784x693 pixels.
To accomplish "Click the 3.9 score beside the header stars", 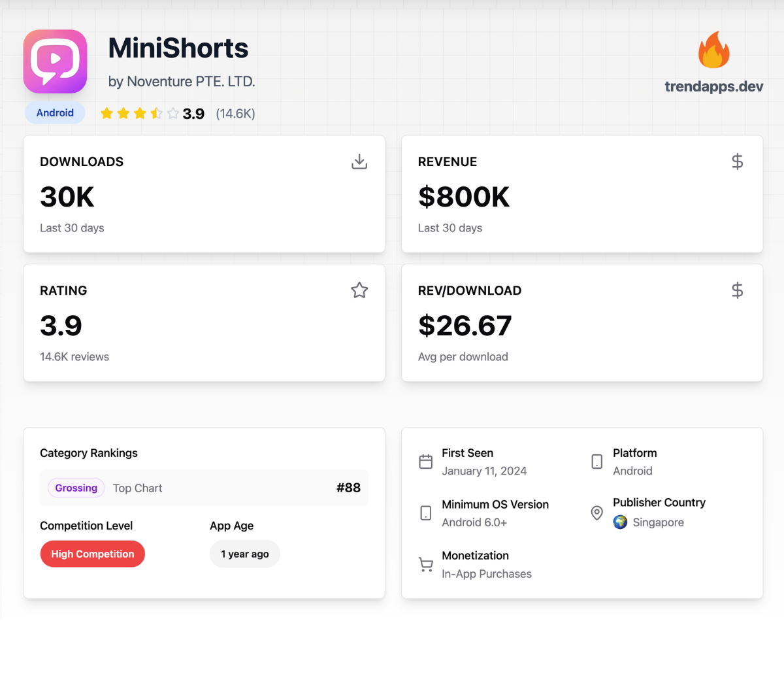I will pyautogui.click(x=193, y=114).
